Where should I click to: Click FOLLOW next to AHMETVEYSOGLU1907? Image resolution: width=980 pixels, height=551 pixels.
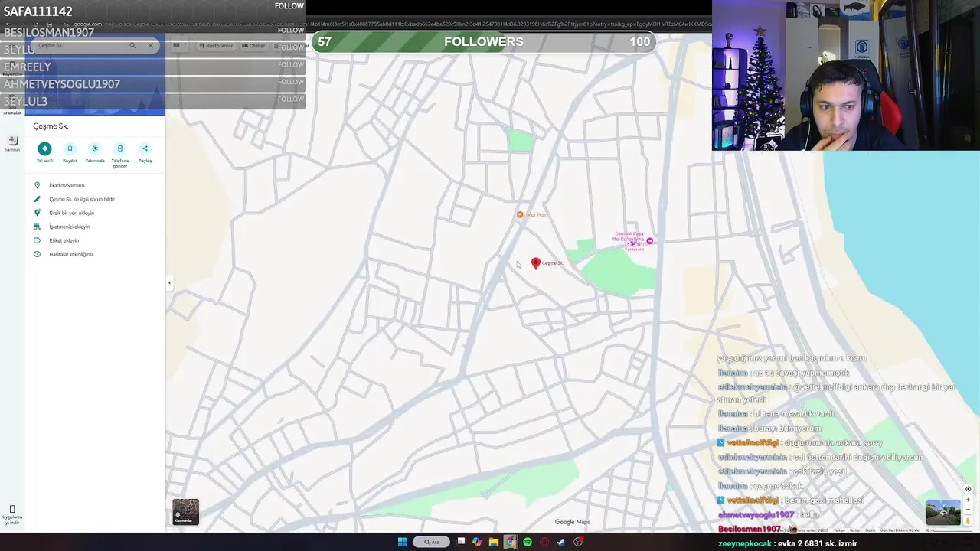[x=290, y=82]
